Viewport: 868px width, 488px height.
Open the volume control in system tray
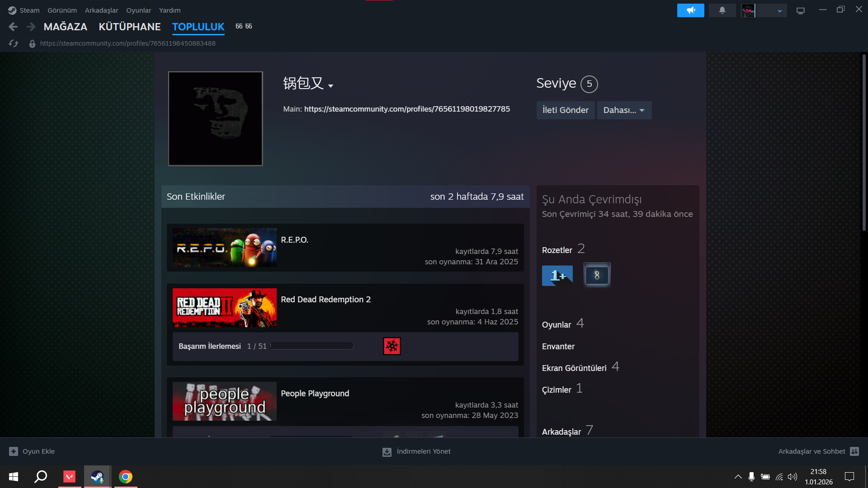pos(793,477)
